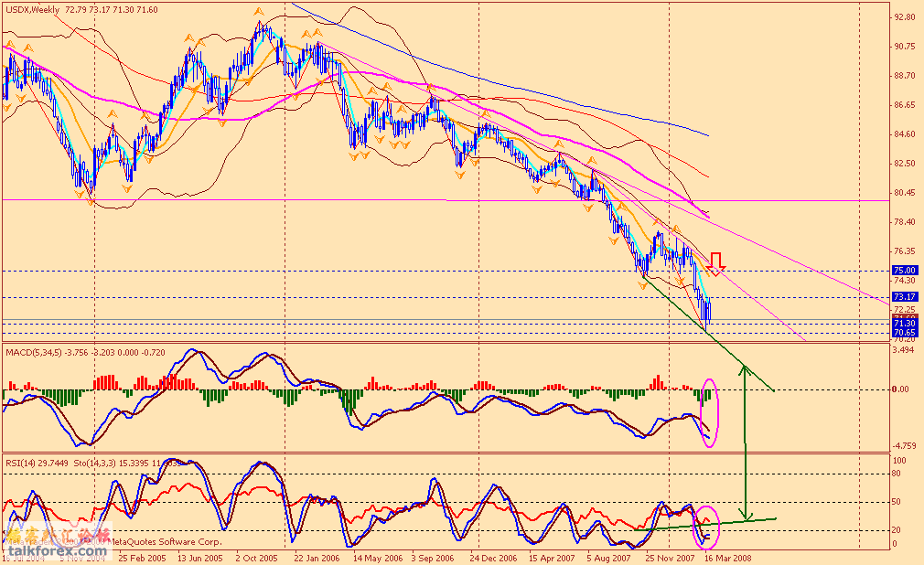Click the 25 Nov 2007 date label

(670, 558)
